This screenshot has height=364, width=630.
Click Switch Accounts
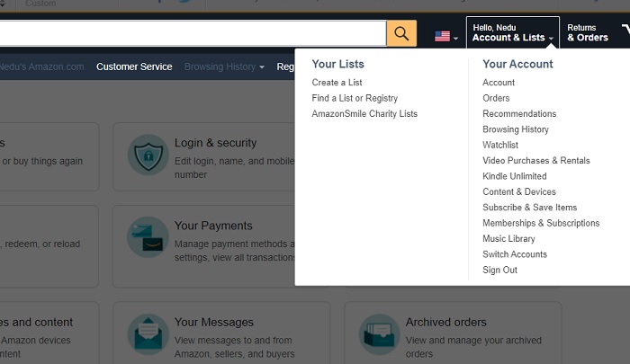click(515, 254)
